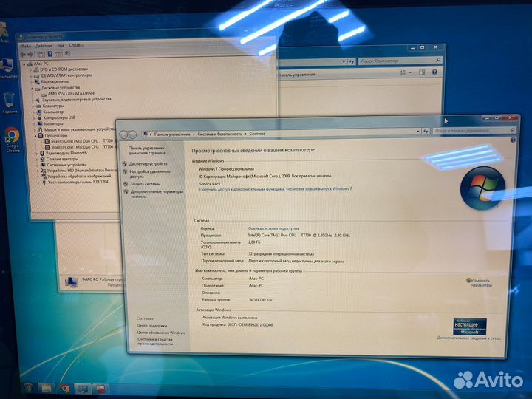Image resolution: width=532 pixels, height=399 pixels.
Task: Toggle preview pane icon in Компьютер window
Action: coord(422,72)
